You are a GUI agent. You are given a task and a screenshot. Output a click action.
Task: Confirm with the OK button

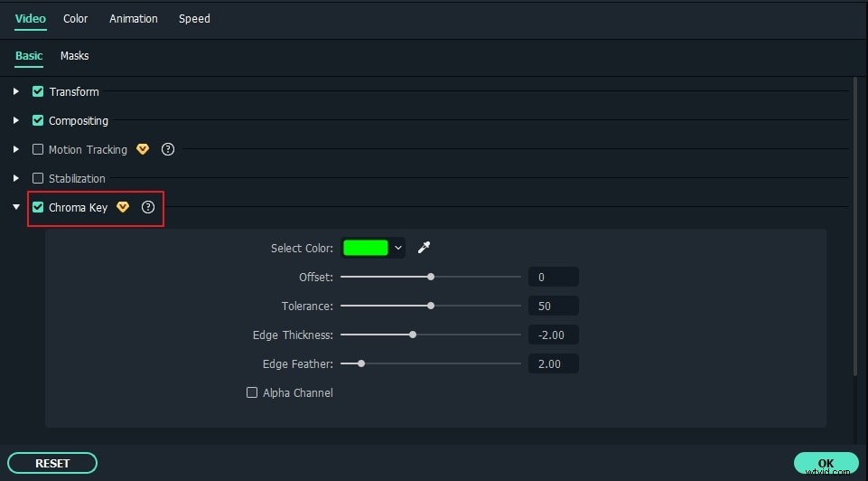(826, 463)
